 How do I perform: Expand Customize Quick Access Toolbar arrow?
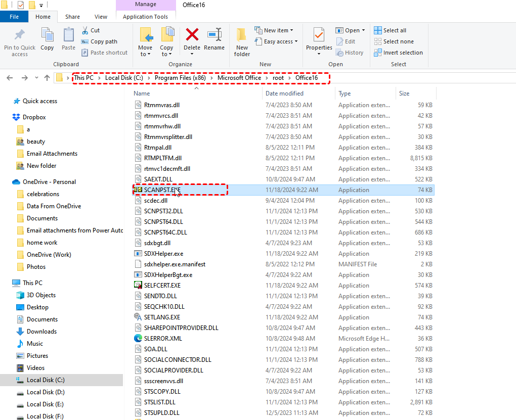41,5
